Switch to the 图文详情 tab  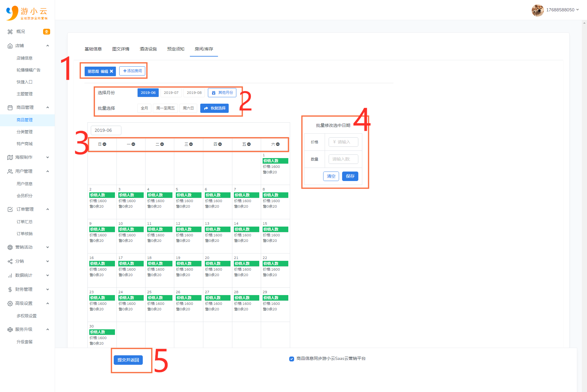[x=121, y=49]
